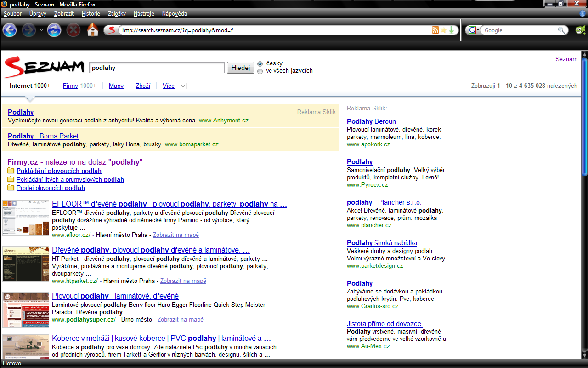Click the HT Parket website thumbnail
This screenshot has width=588, height=368.
tap(26, 264)
